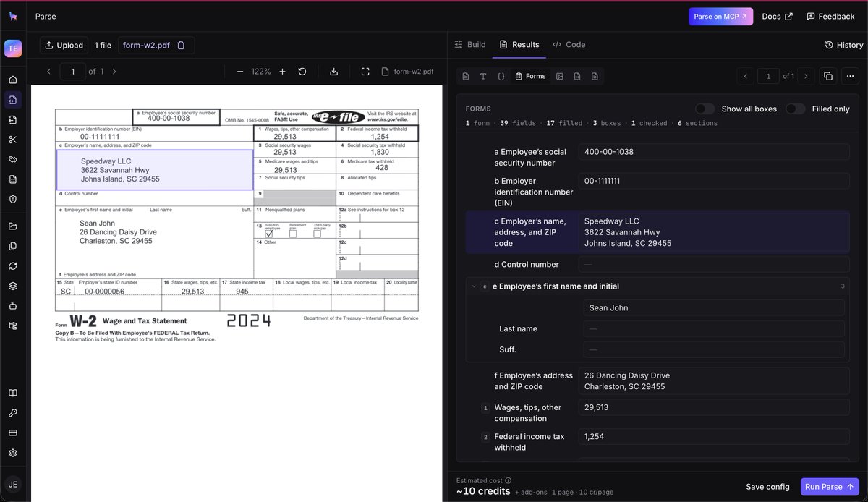The width and height of the screenshot is (868, 502).
Task: Go to next PDF page
Action: [x=114, y=72]
